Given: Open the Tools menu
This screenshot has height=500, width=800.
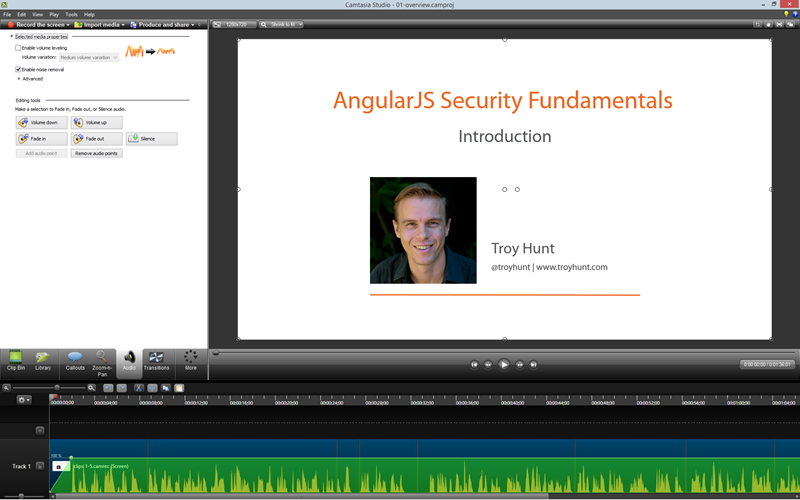Looking at the screenshot, I should point(71,14).
